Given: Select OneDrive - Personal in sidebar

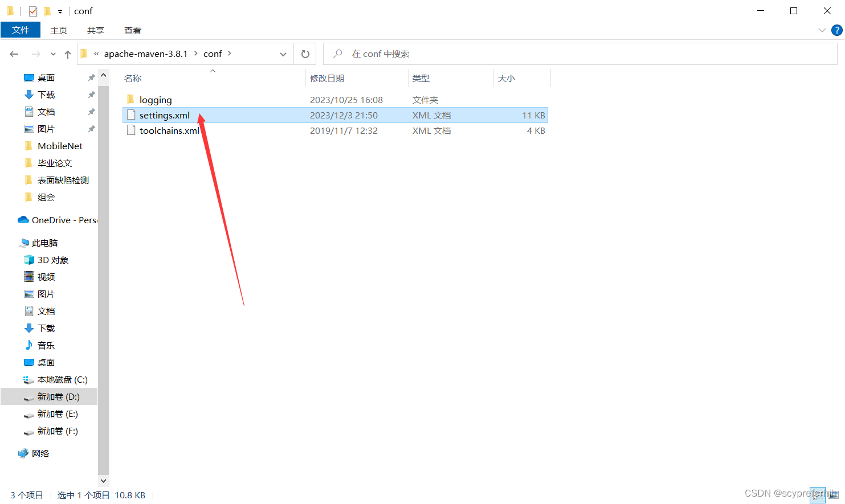Looking at the screenshot, I should (64, 220).
